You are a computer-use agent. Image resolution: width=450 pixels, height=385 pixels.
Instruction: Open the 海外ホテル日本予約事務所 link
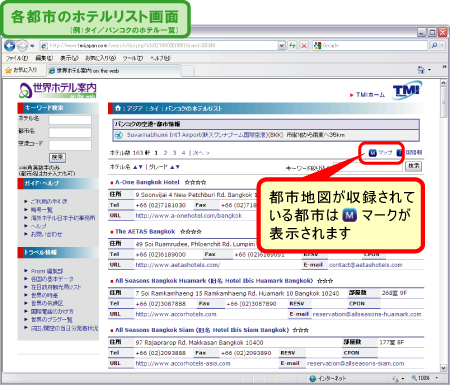[63, 218]
